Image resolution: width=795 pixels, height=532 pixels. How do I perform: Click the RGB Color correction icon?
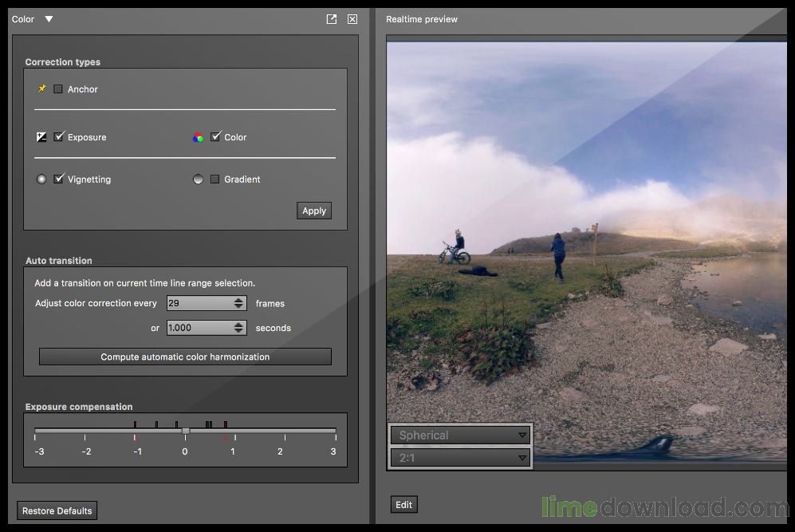(x=198, y=136)
